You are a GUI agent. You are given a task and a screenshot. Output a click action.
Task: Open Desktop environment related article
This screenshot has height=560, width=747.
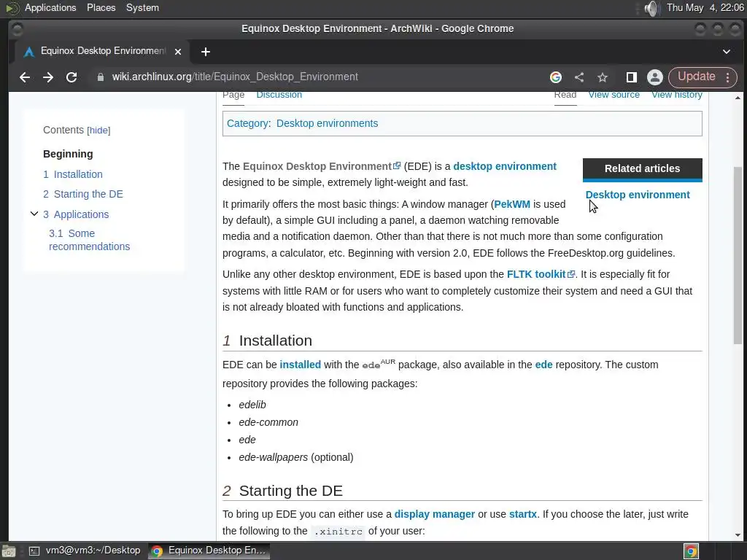(638, 195)
